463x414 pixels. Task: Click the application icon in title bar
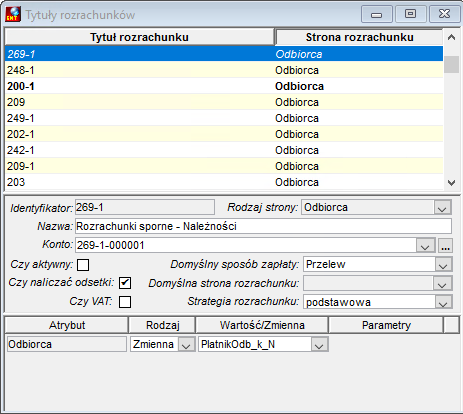tap(13, 15)
